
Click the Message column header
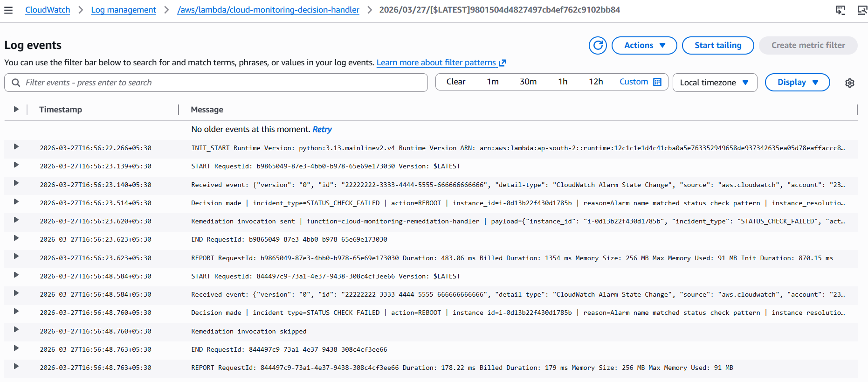coord(207,110)
